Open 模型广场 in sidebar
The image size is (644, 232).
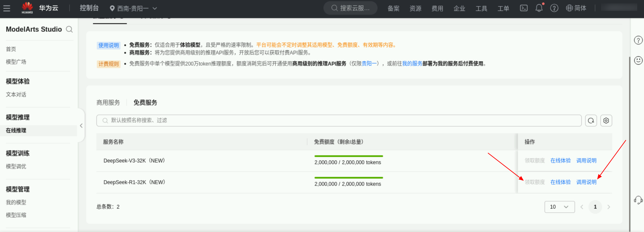tap(16, 62)
